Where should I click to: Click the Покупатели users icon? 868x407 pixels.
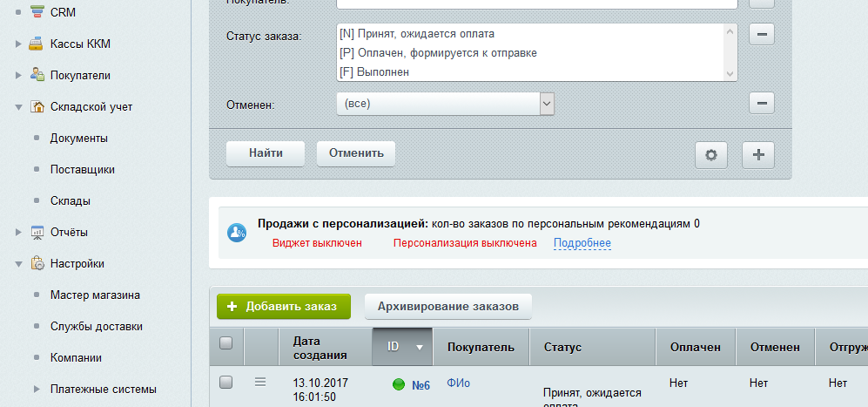(x=37, y=75)
